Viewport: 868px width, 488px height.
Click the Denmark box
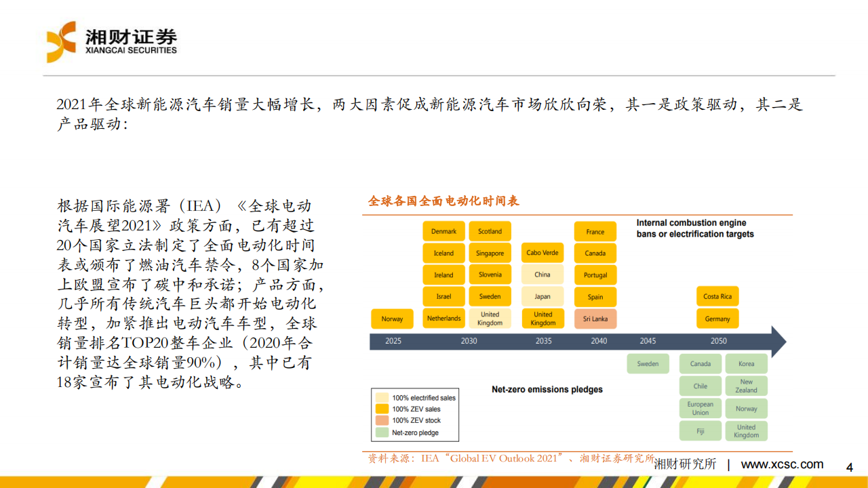[444, 231]
